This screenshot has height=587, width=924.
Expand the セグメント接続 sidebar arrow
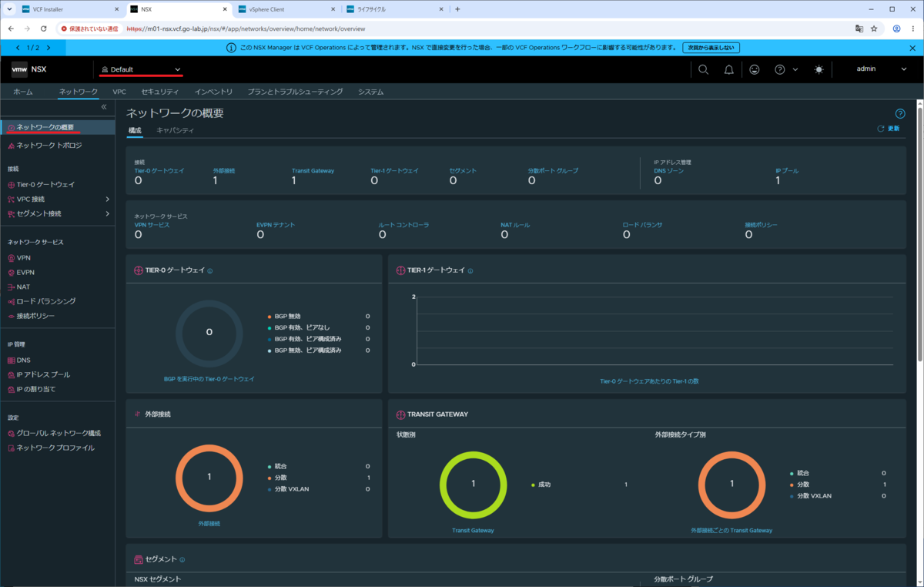[x=108, y=213]
